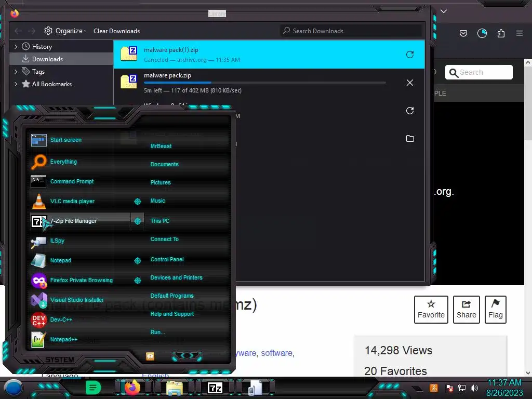Click the volume icon in system tray

(474, 388)
